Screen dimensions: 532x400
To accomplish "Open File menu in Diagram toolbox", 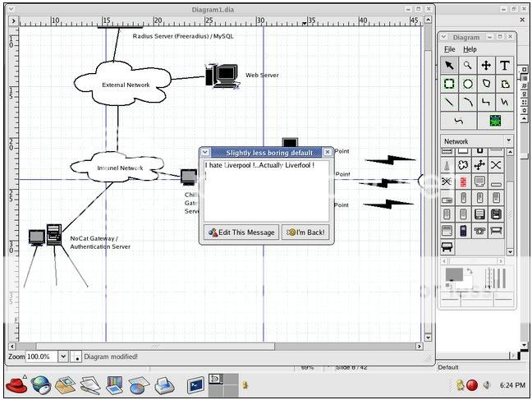I will 450,49.
